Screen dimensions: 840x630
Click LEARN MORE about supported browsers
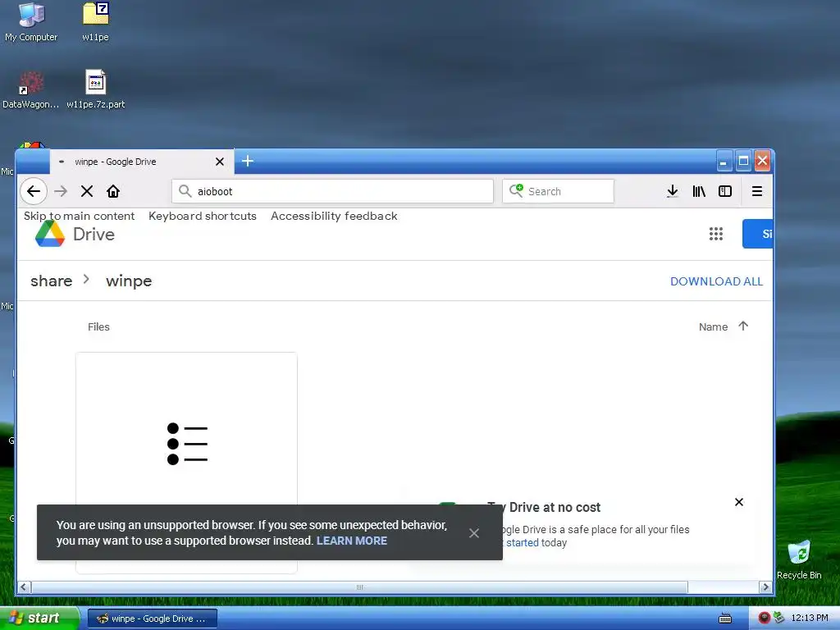351,541
